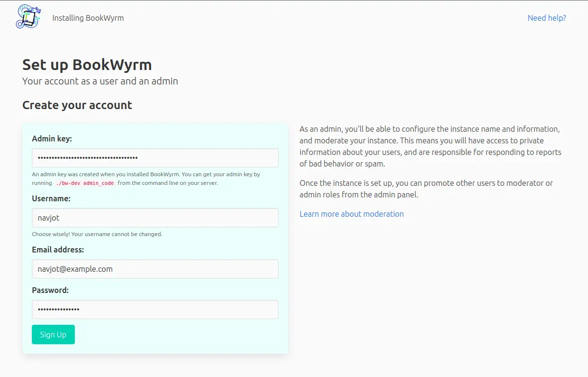588x377 pixels.
Task: Click the Sign Up button
Action: click(53, 334)
